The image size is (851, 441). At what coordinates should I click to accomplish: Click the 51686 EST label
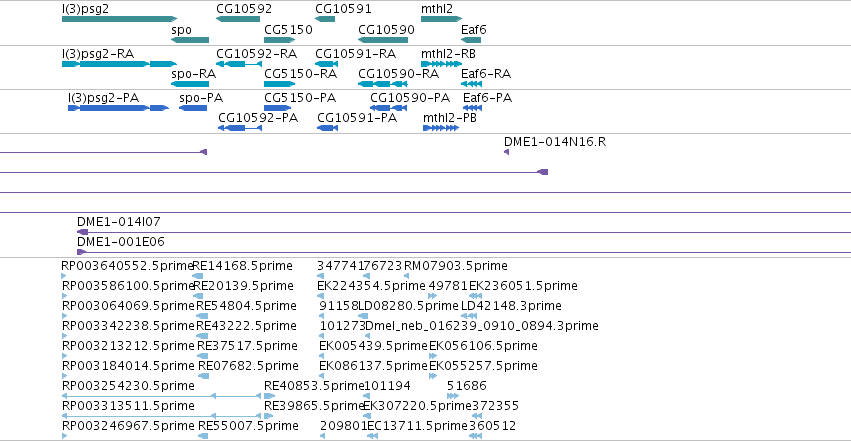467,386
